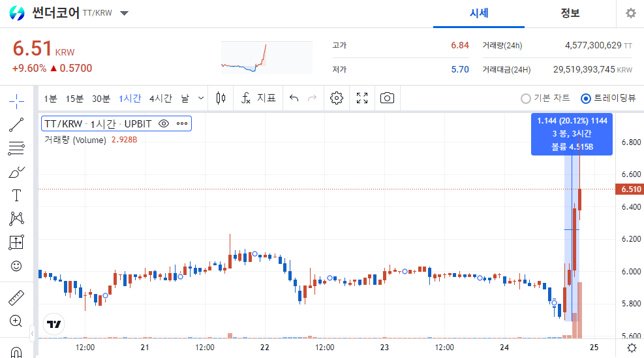
Task: Click the 거래량 (Volume) indicator label
Action: [75, 140]
